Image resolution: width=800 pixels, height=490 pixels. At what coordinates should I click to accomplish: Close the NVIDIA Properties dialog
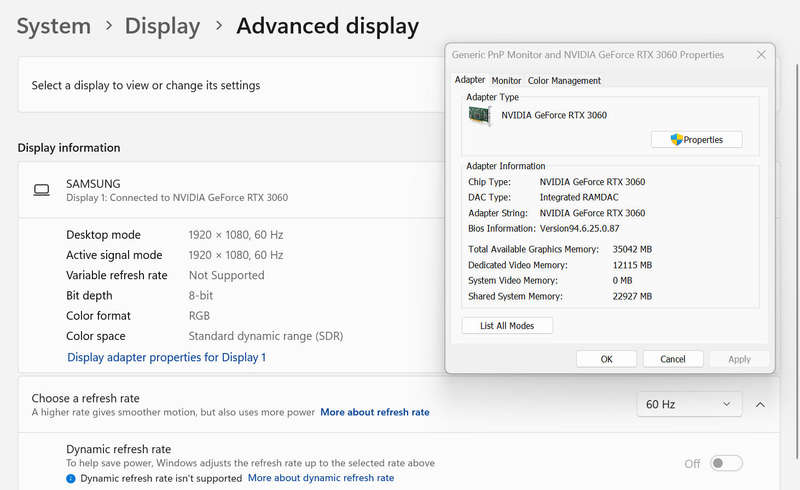coord(761,55)
